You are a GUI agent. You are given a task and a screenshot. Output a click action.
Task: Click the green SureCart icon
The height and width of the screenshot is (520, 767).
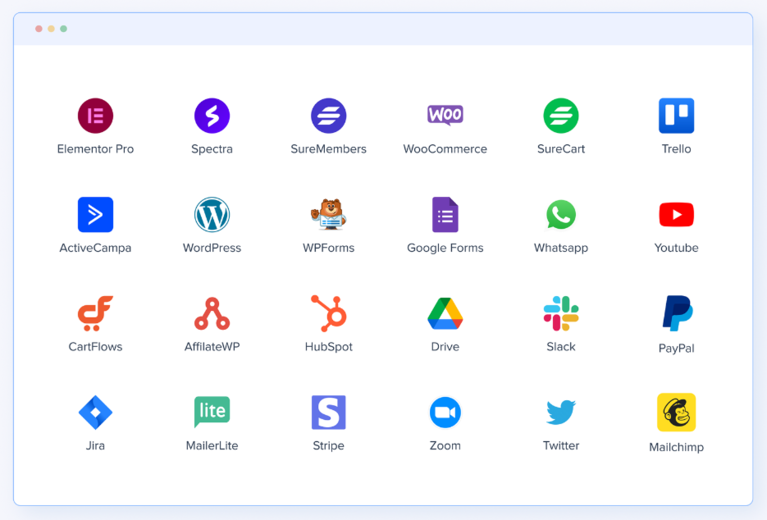[561, 115]
